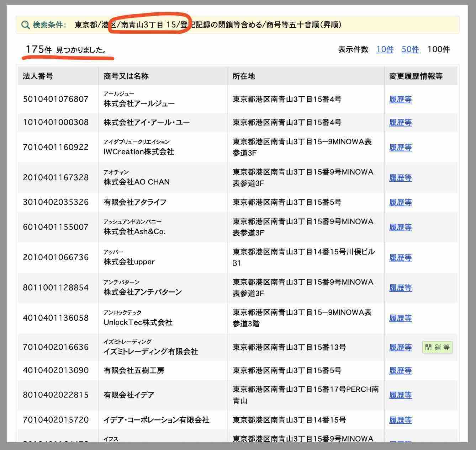Click the 閉鎖等 badge on イズミトレーディング row

click(437, 347)
